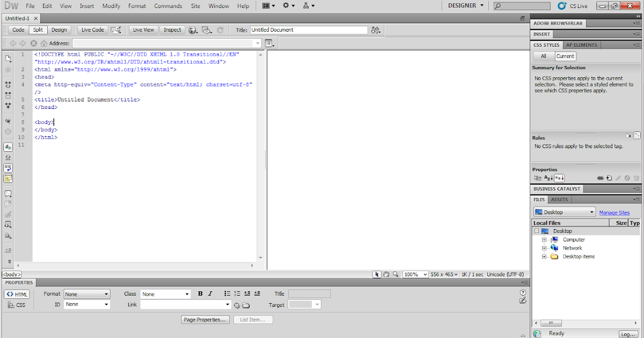Click the Page Properties button
The height and width of the screenshot is (338, 644).
[206, 320]
